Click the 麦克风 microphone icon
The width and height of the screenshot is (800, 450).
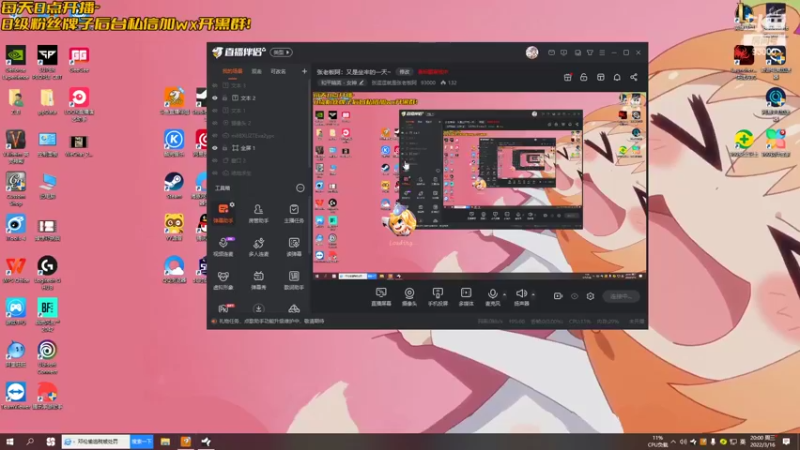pos(492,296)
